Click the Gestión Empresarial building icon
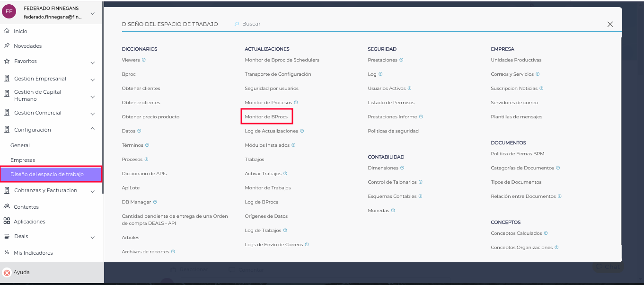Screen dimensions: 644x285 point(7,79)
